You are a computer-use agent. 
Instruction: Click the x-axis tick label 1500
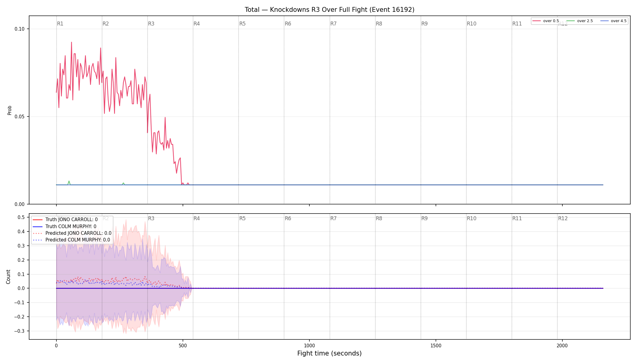click(x=436, y=346)
